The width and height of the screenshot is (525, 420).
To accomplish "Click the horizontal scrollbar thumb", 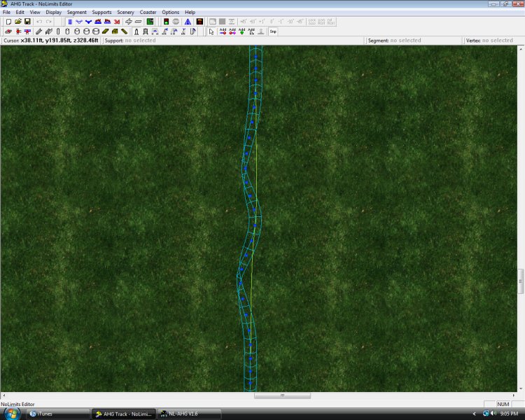I will click(282, 395).
